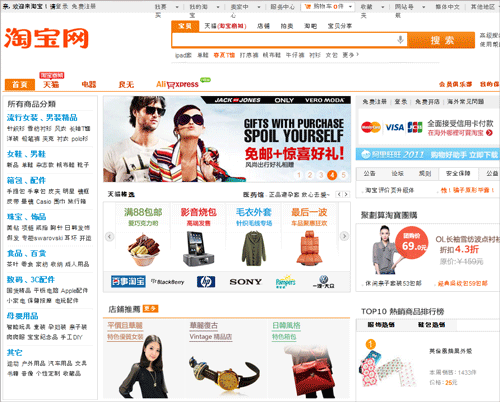Viewport: 500px width, 402px height.
Task: Open the SONY brand logo
Action: (245, 282)
